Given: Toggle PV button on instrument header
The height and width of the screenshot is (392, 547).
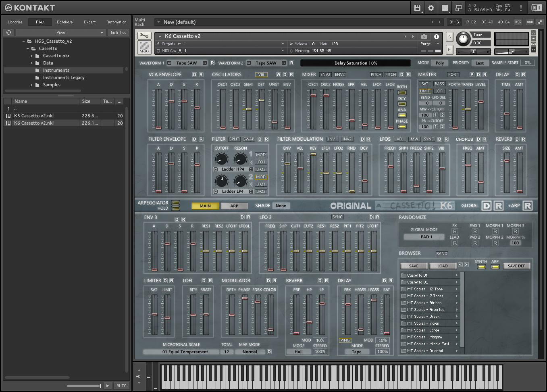Looking at the screenshot, I should tap(533, 50).
